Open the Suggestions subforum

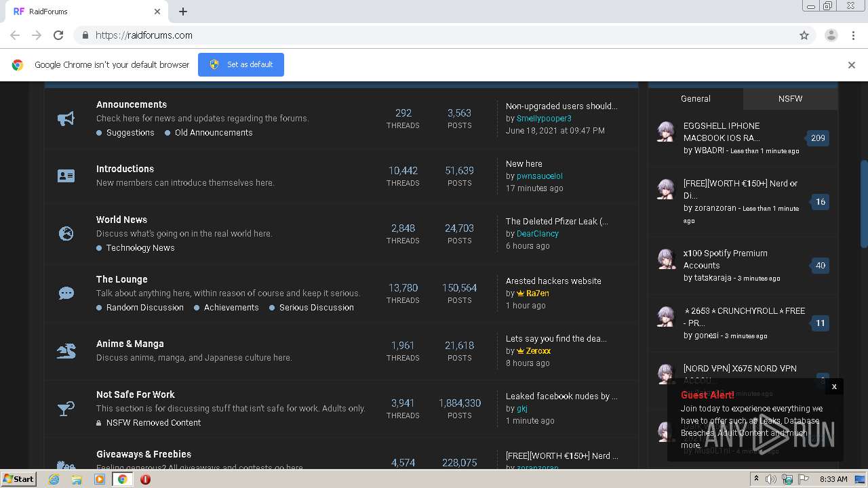tap(130, 133)
